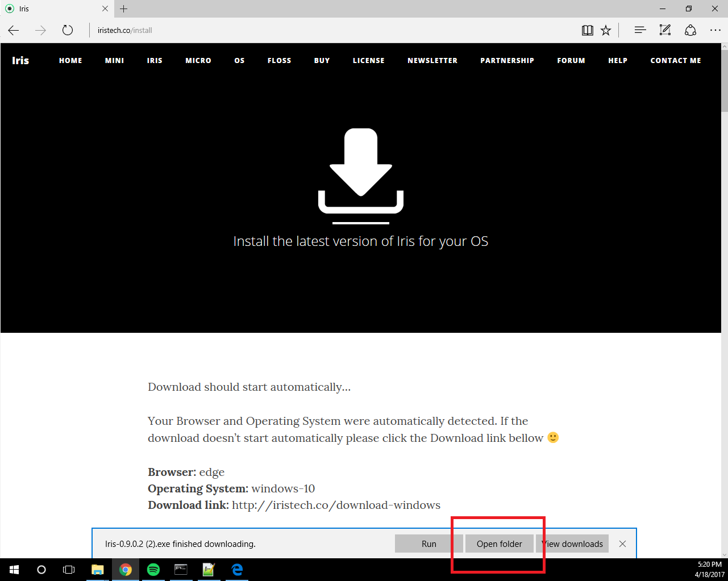This screenshot has height=581, width=728.
Task: Open the HELP page
Action: pyautogui.click(x=617, y=60)
